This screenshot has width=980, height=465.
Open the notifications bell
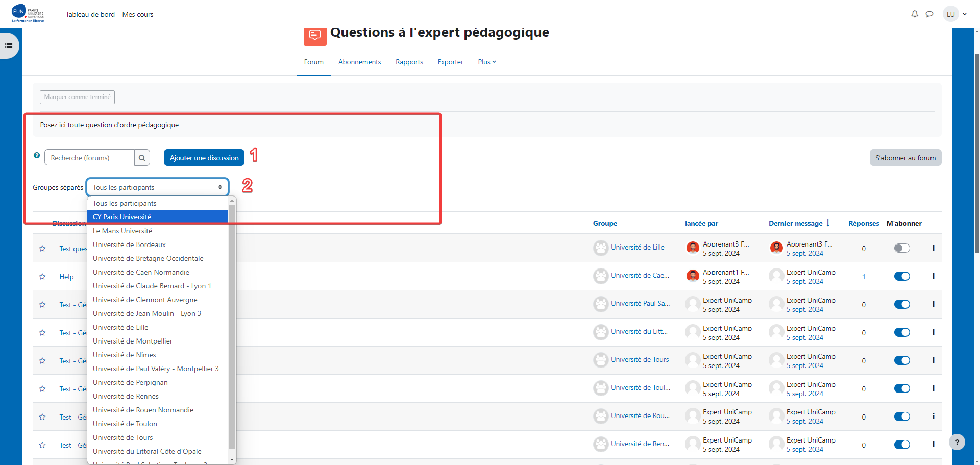(915, 14)
